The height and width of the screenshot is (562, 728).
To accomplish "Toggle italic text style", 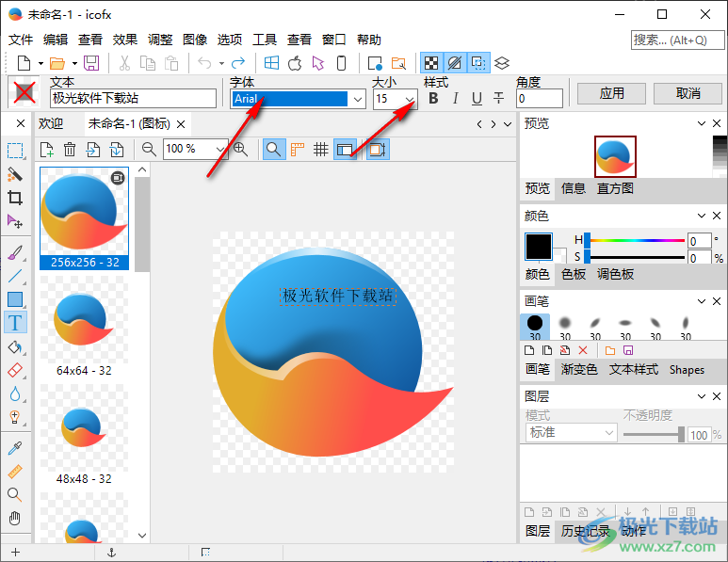I will (x=456, y=99).
